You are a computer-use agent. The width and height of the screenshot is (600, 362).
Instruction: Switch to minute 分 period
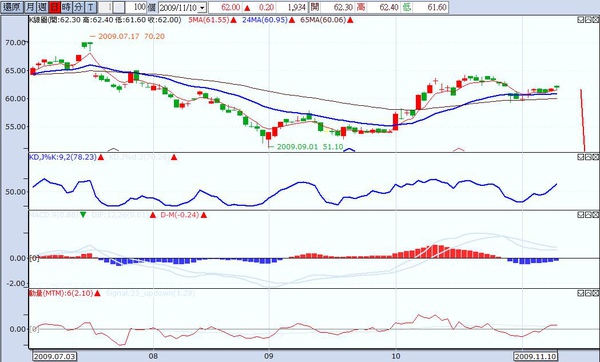(78, 7)
